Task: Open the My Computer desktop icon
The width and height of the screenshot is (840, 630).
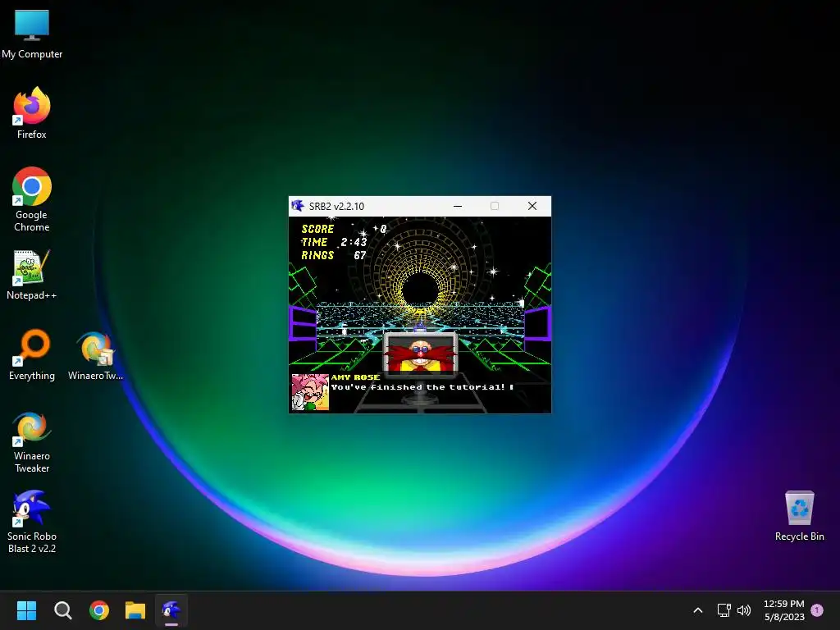Action: point(32,34)
